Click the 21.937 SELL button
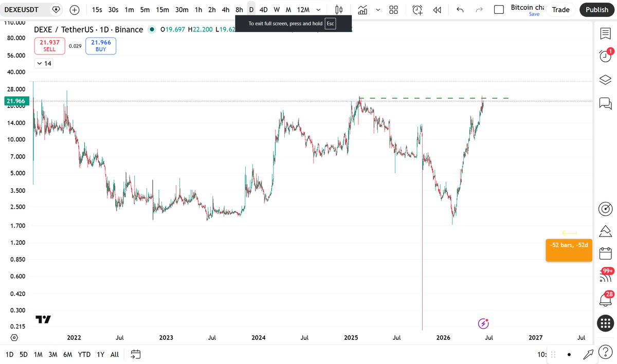 pyautogui.click(x=49, y=46)
